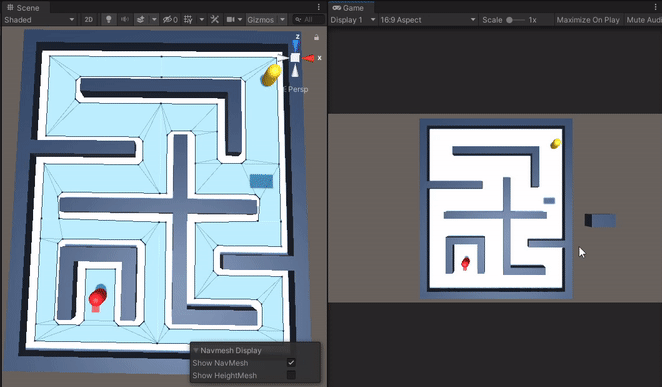Open the component tools wrench icon
This screenshot has width=662, height=387.
point(214,20)
